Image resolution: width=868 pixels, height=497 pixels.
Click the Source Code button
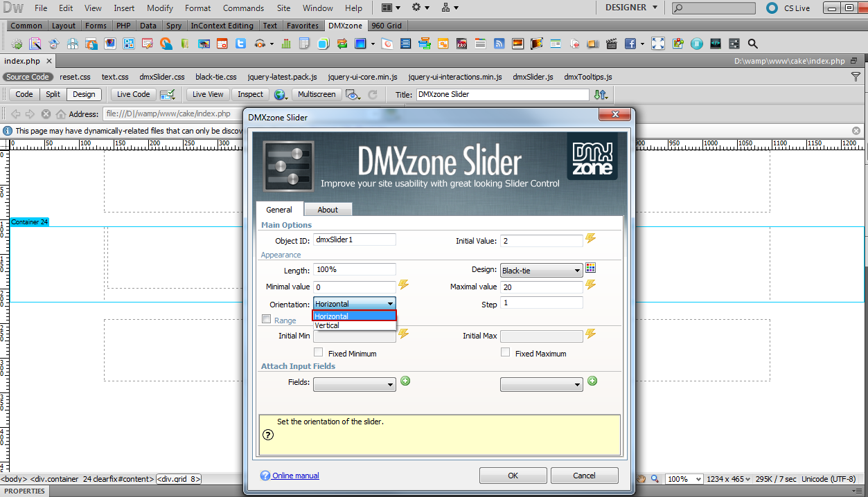pyautogui.click(x=28, y=77)
